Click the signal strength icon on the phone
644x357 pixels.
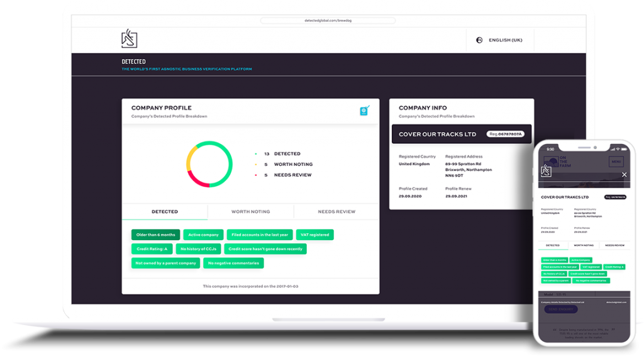[613, 150]
